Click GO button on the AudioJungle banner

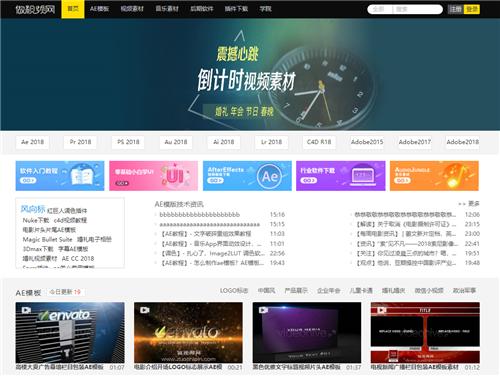coord(402,180)
